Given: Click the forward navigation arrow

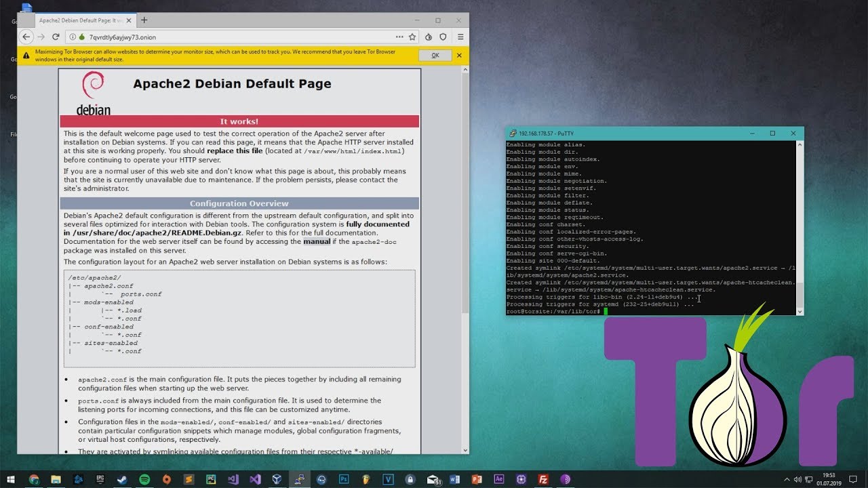Looking at the screenshot, I should click(41, 37).
